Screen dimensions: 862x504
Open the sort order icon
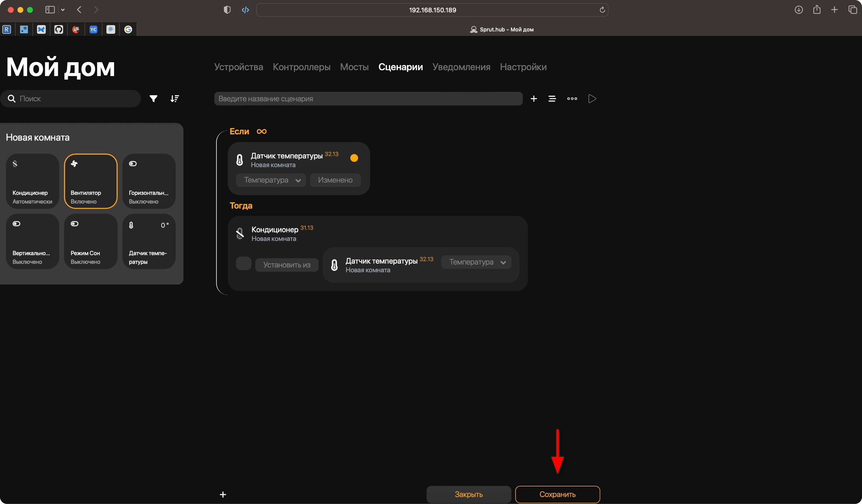point(174,98)
